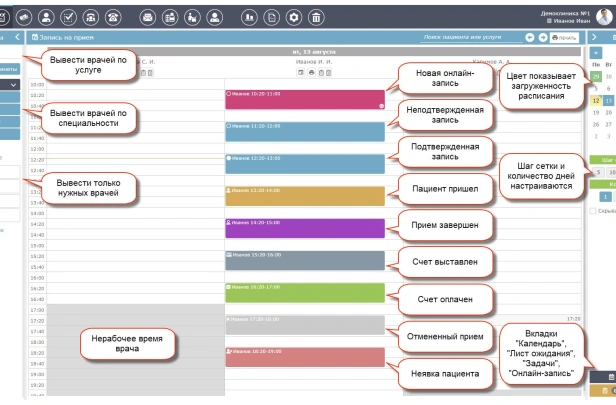
Task: Go to next day with right arrow
Action: pos(543,37)
